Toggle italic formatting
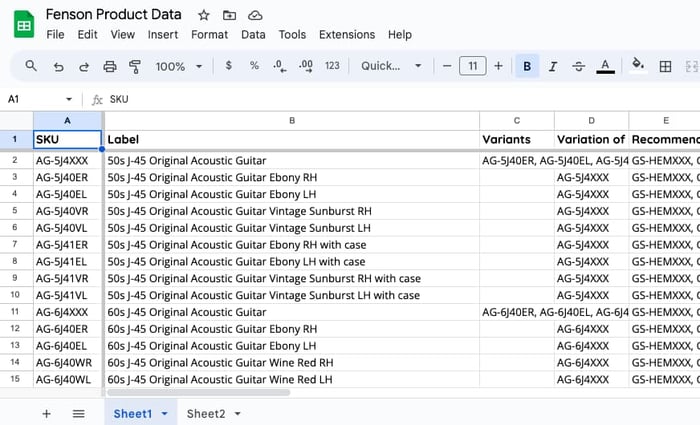700x425 pixels. (553, 66)
